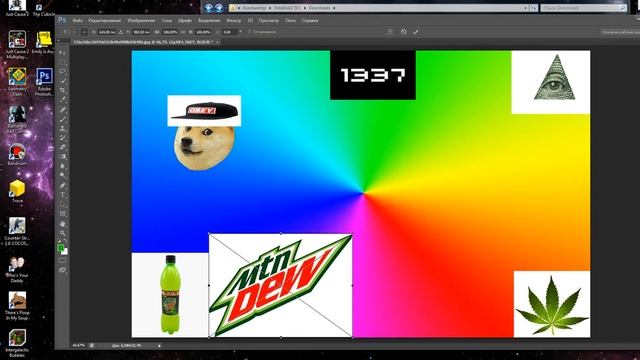Click the background color swatch

coord(65,252)
